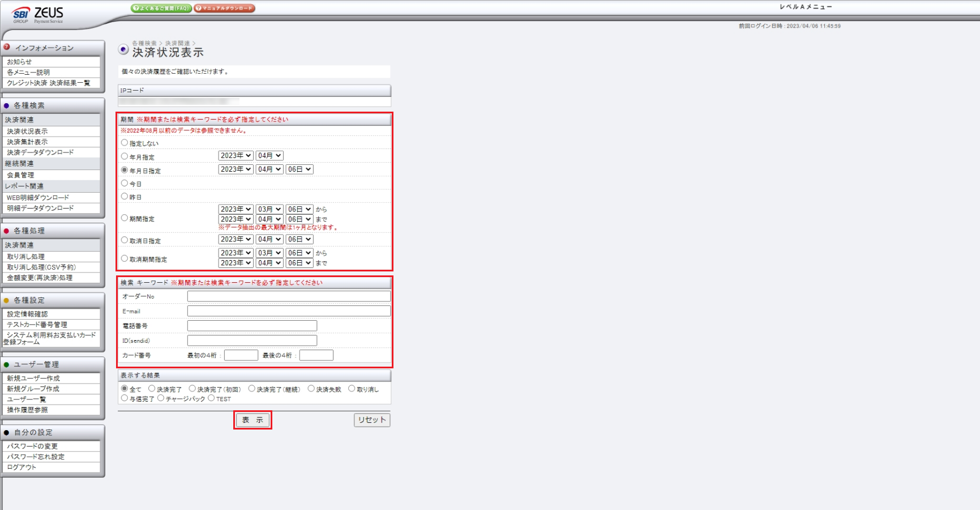
Task: Select the 年月指定 radio button
Action: coord(125,156)
